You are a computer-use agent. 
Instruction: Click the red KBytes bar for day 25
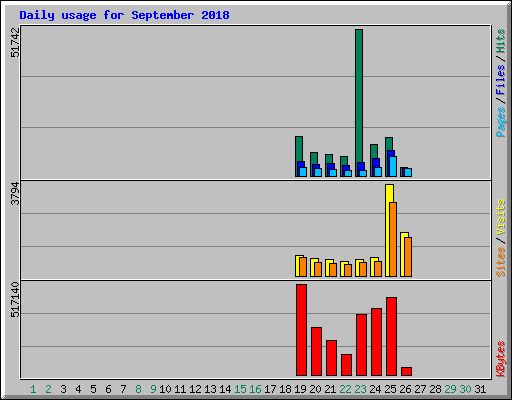pyautogui.click(x=391, y=336)
